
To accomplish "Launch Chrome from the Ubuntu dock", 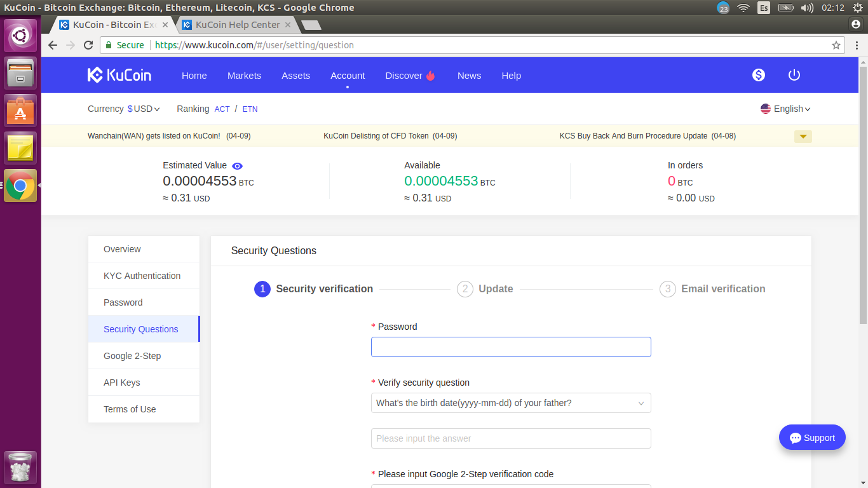I will [20, 186].
